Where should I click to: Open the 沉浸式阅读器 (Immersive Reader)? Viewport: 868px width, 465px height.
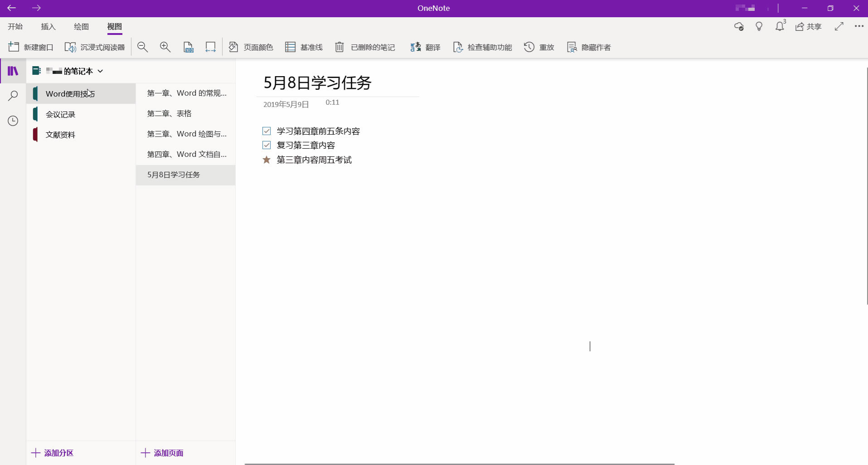pos(95,47)
